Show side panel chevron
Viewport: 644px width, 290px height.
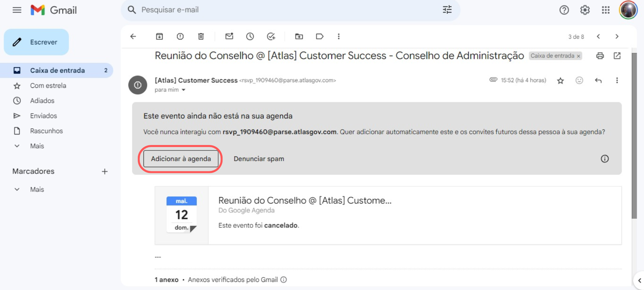pos(639,281)
